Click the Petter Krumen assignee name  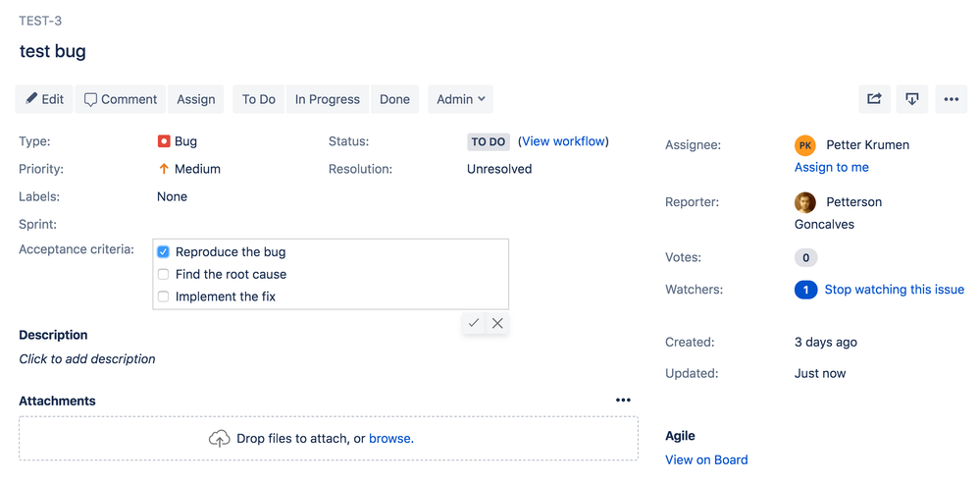tap(867, 145)
